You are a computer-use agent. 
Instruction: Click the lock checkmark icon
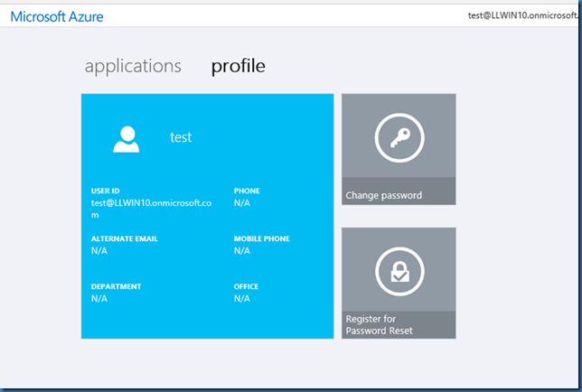[x=399, y=272]
